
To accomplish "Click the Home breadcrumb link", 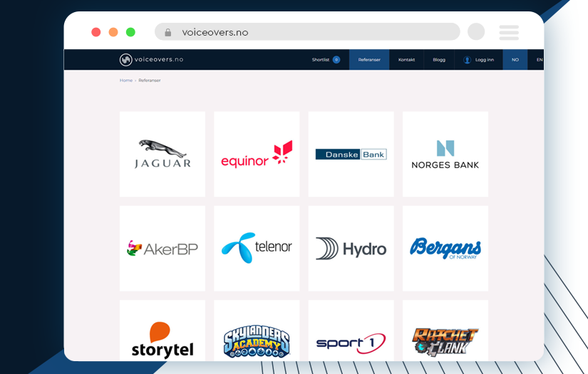I will click(126, 80).
